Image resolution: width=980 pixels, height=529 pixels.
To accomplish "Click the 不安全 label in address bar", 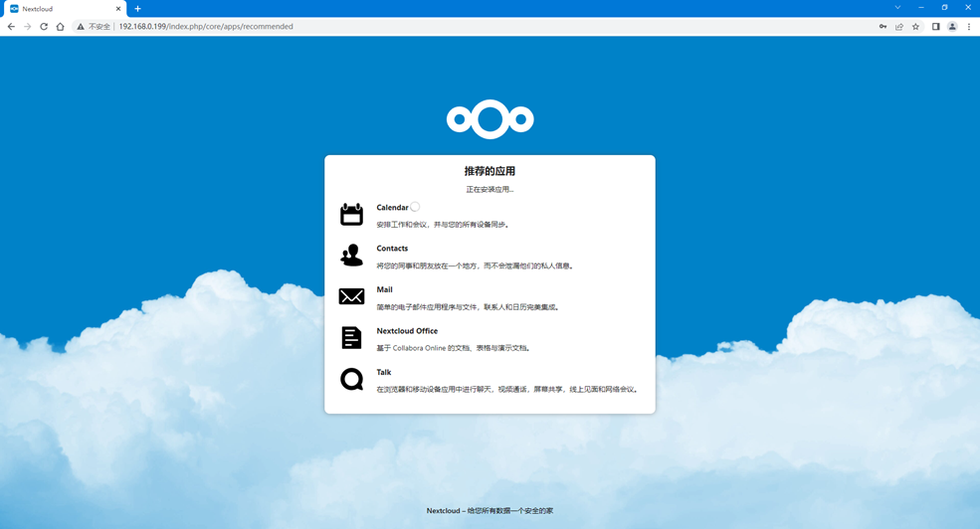I will [x=98, y=26].
